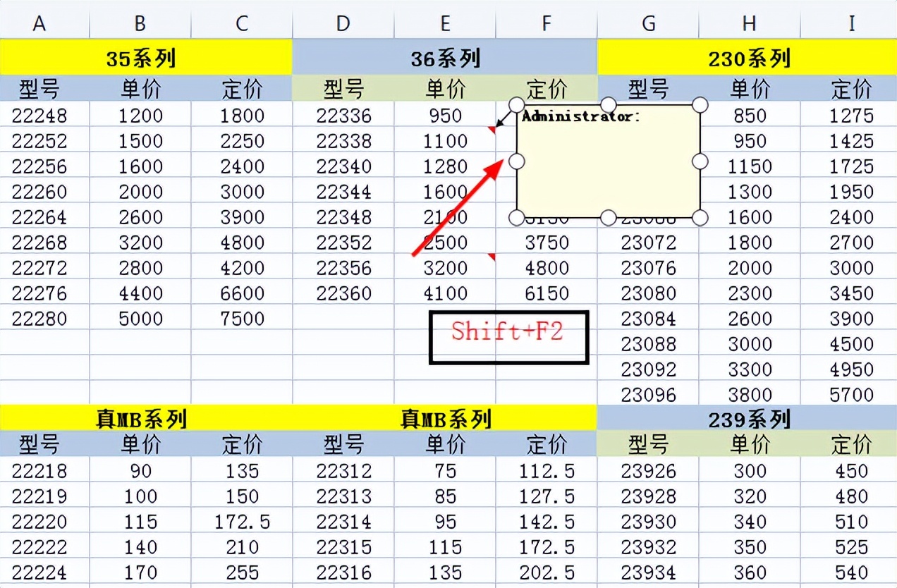The height and width of the screenshot is (588, 897).
Task: Click 真MB系列 header above columns D to F
Action: coord(445,419)
